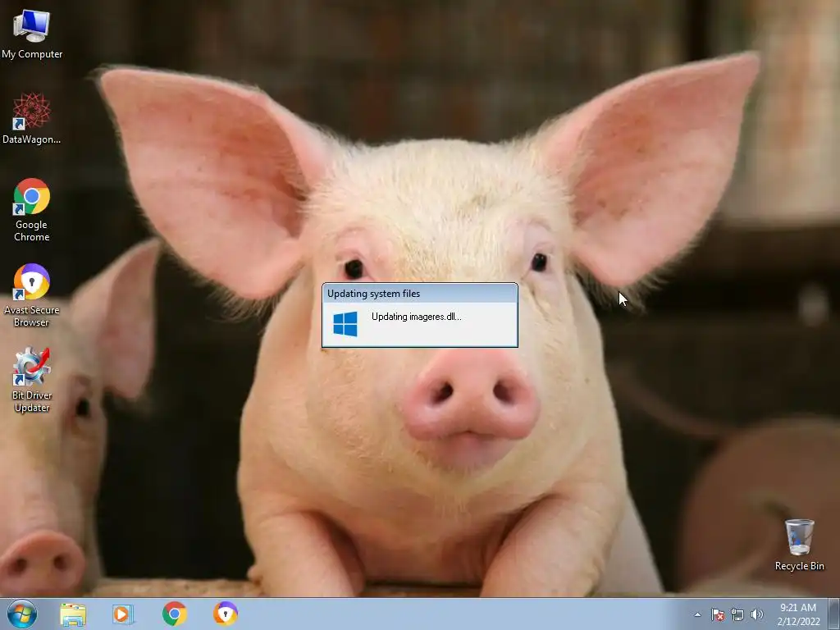Click the Show Desktop strip
This screenshot has height=630, width=840.
(834, 614)
